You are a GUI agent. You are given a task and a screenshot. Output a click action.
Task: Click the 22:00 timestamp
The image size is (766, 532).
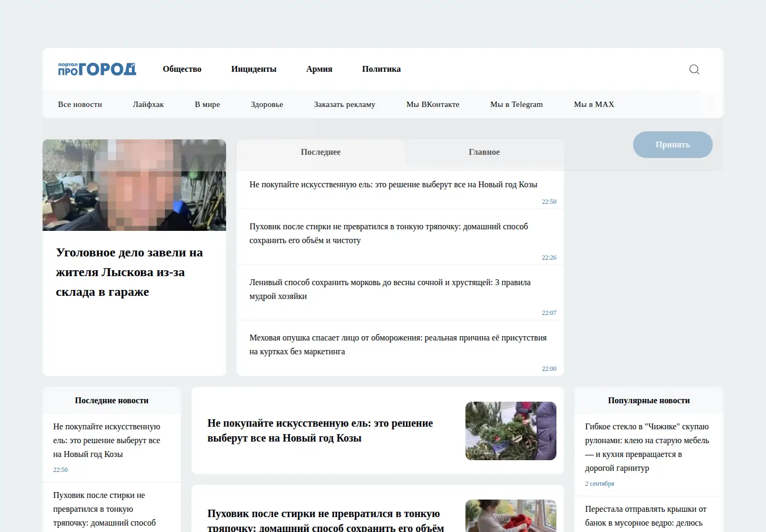pyautogui.click(x=549, y=369)
